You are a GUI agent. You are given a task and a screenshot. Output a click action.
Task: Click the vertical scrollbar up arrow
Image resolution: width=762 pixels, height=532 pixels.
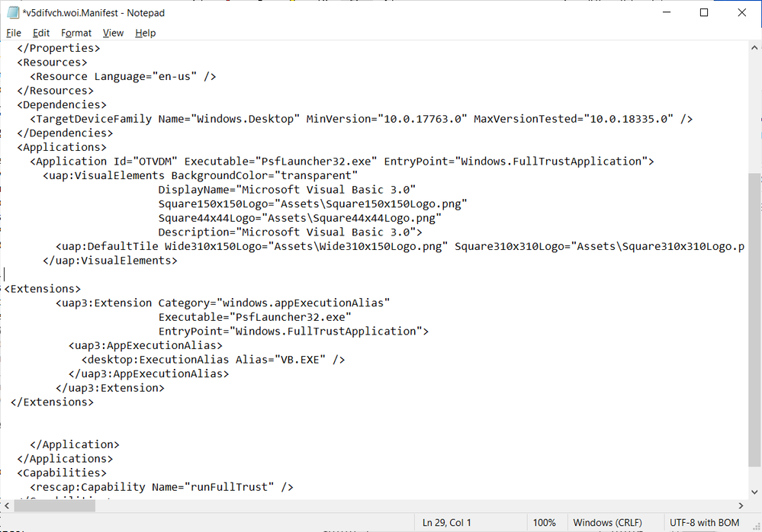pos(754,47)
